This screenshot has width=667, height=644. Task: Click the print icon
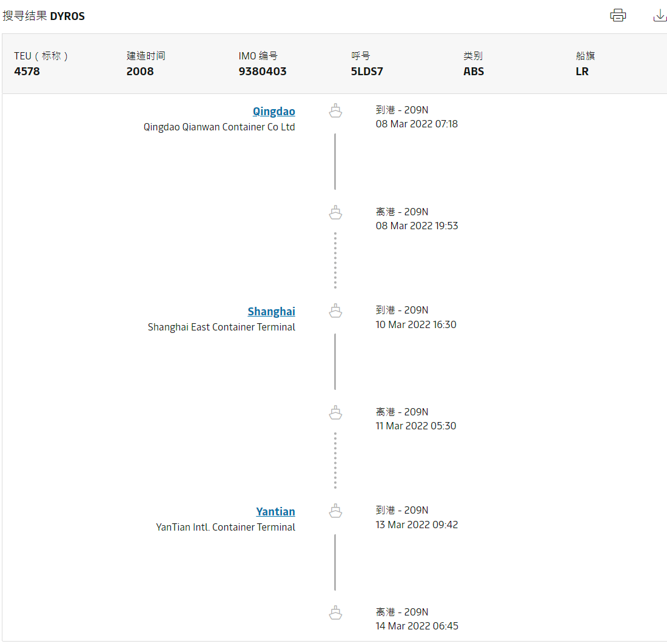coord(618,16)
